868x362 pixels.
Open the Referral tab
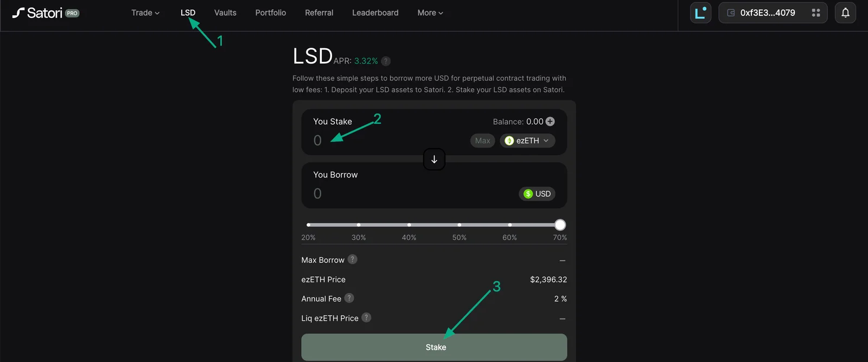pyautogui.click(x=319, y=12)
